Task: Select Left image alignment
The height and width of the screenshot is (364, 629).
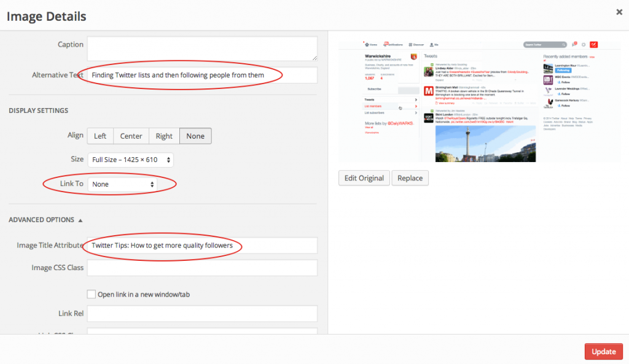Action: coord(100,136)
